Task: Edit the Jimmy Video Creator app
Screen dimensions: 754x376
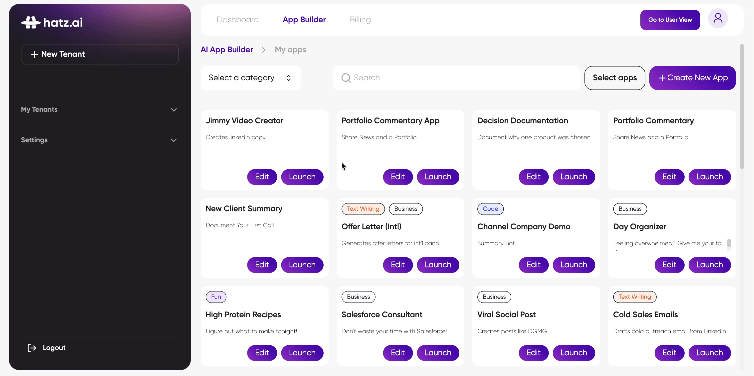Action: (x=262, y=176)
